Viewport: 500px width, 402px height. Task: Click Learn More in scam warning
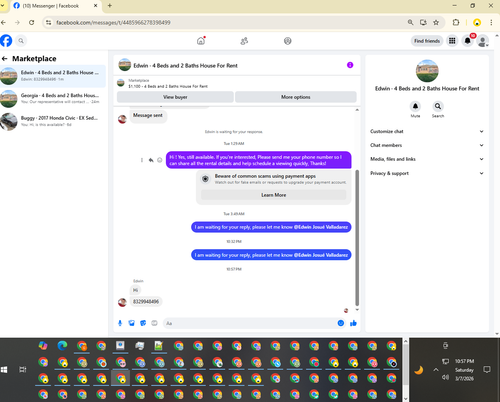click(273, 195)
